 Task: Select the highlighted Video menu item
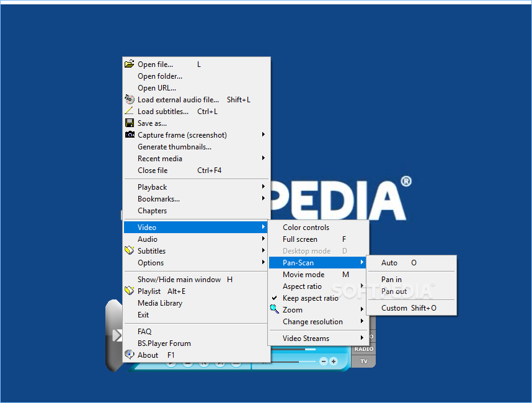point(196,228)
